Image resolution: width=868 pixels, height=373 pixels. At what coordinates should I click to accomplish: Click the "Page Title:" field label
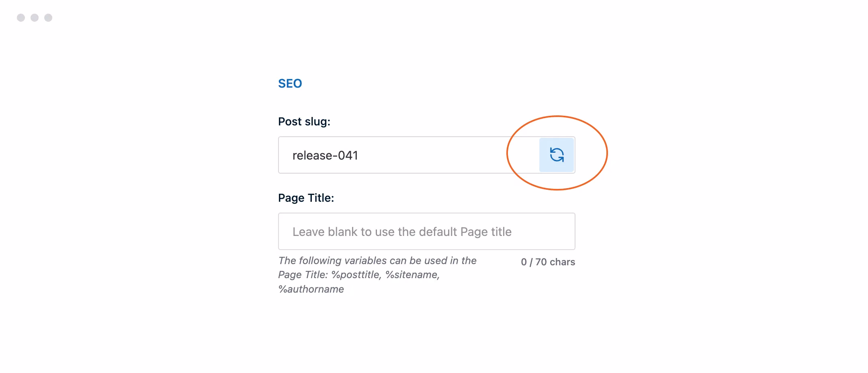(x=306, y=198)
